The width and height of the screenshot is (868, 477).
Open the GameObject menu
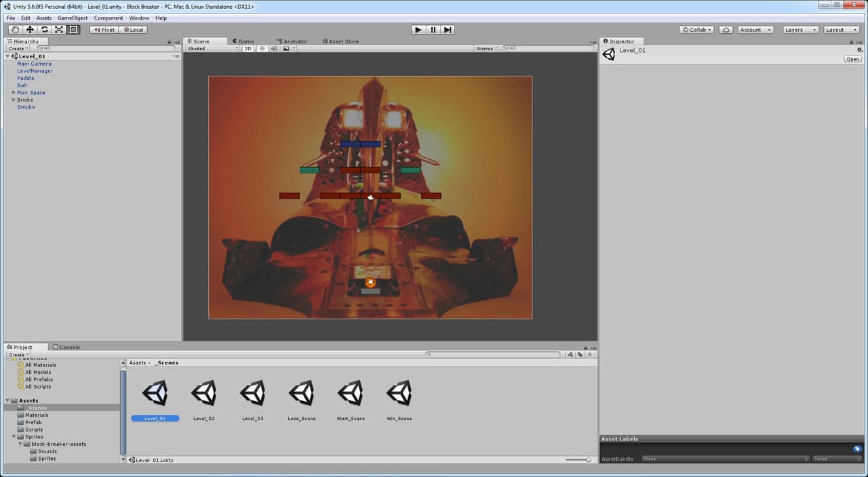(x=73, y=18)
